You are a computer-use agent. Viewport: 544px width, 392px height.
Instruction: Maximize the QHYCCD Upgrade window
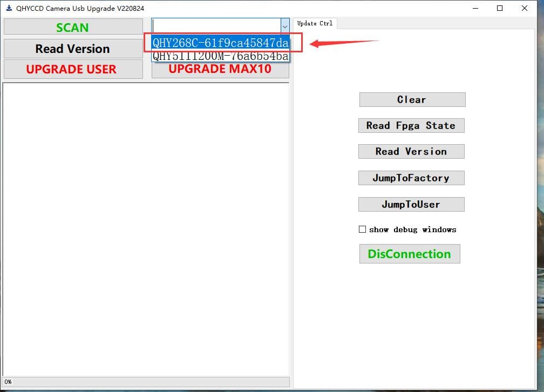[500, 8]
